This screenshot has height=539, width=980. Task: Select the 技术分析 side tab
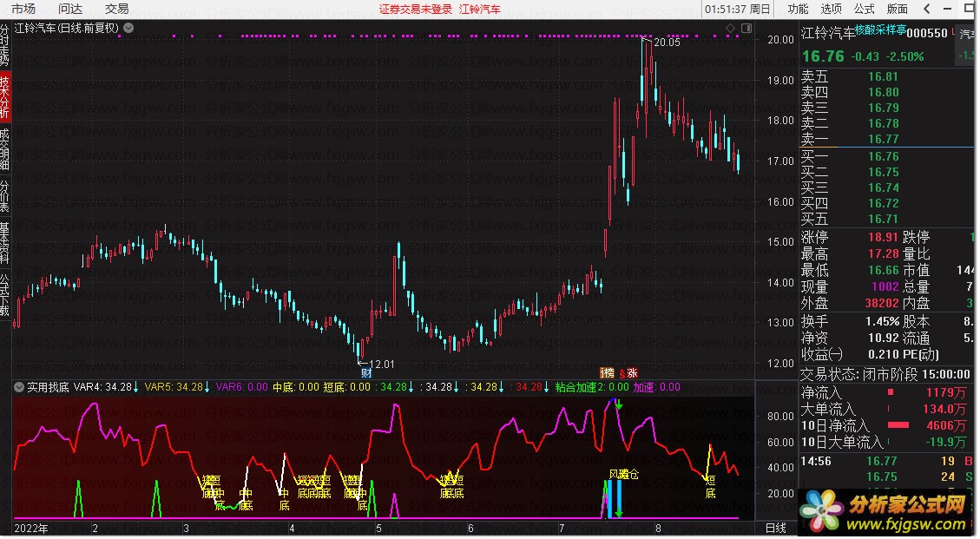point(5,96)
